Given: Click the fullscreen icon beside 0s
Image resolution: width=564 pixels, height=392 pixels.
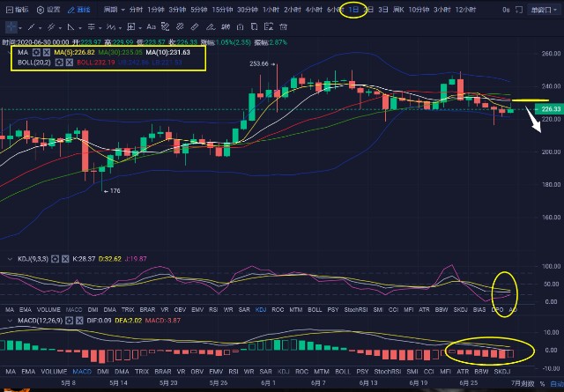Looking at the screenshot, I should pyautogui.click(x=519, y=10).
